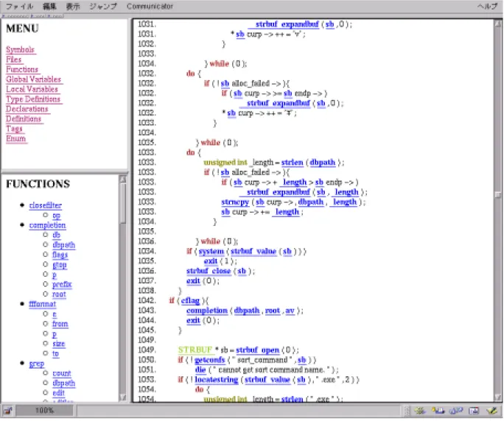Image resolution: width=504 pixels, height=421 pixels.
Task: Click the cflag link in code
Action: click(x=190, y=301)
